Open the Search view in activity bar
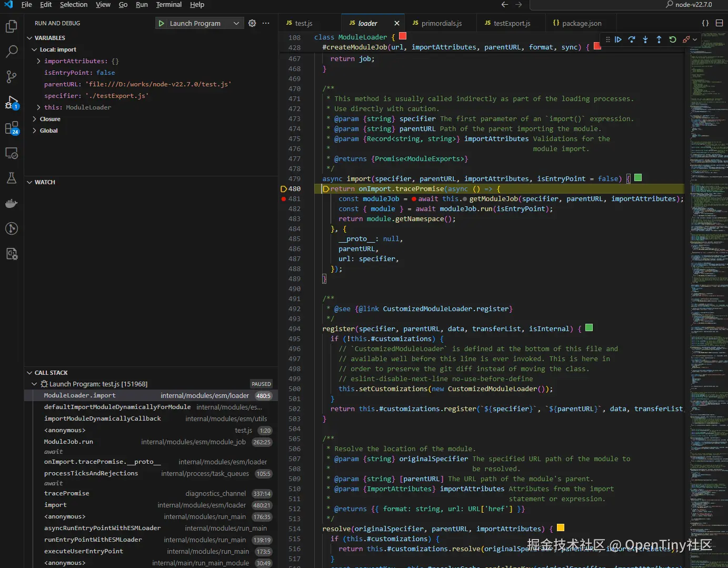Screen dimensions: 728x568 [x=11, y=52]
